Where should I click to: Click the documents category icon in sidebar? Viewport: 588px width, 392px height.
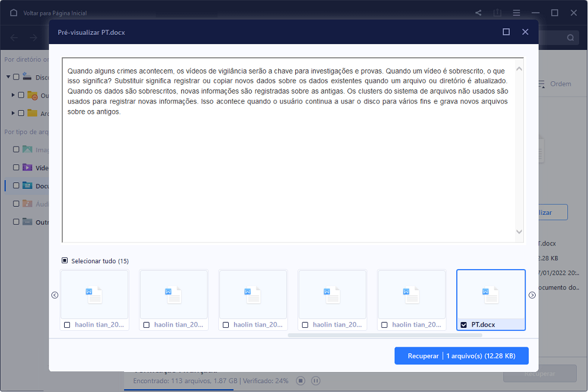tap(28, 185)
